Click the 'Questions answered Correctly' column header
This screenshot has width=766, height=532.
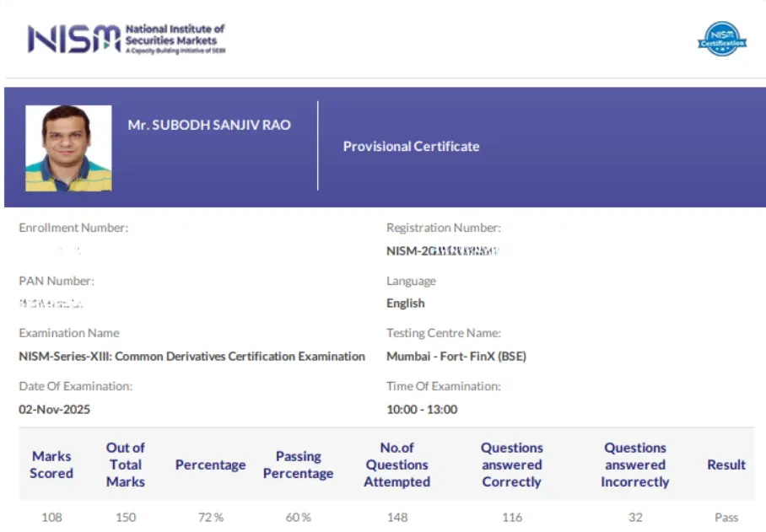pos(511,465)
